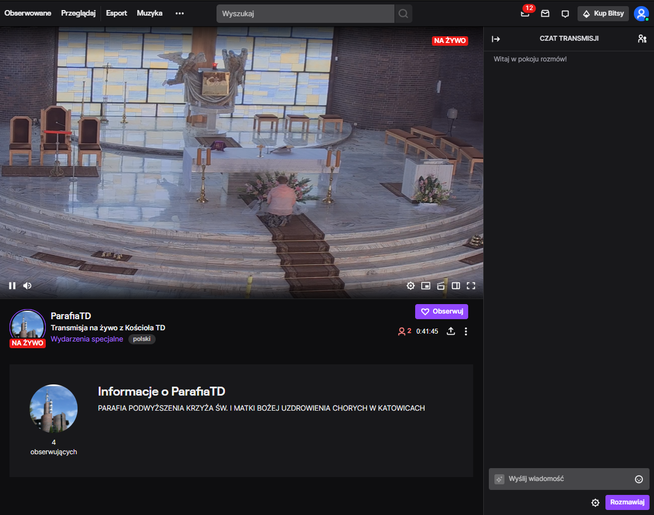Open video player settings gear
The width and height of the screenshot is (654, 515).
410,285
